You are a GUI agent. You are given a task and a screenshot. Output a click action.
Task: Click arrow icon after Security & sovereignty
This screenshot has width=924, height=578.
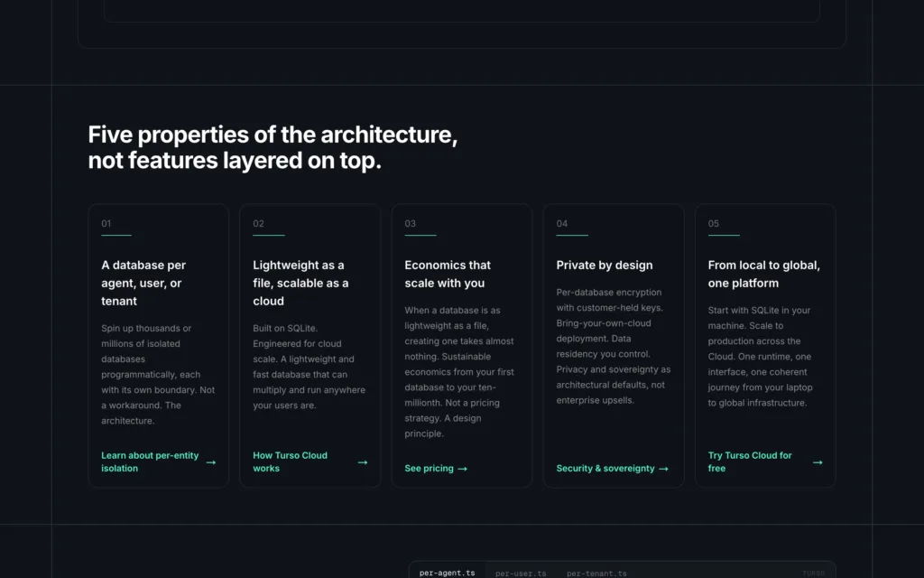click(x=663, y=469)
